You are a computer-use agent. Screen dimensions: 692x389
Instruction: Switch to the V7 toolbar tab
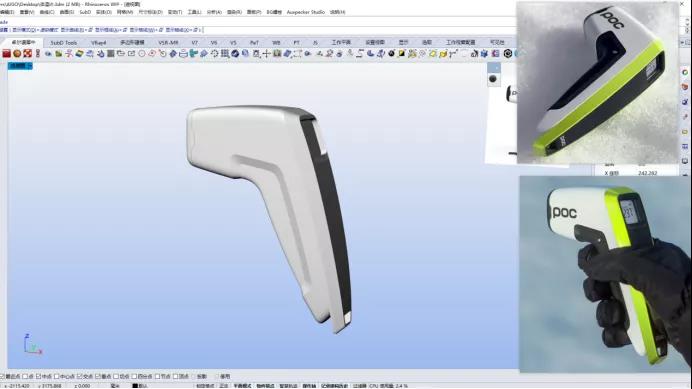pyautogui.click(x=195, y=42)
